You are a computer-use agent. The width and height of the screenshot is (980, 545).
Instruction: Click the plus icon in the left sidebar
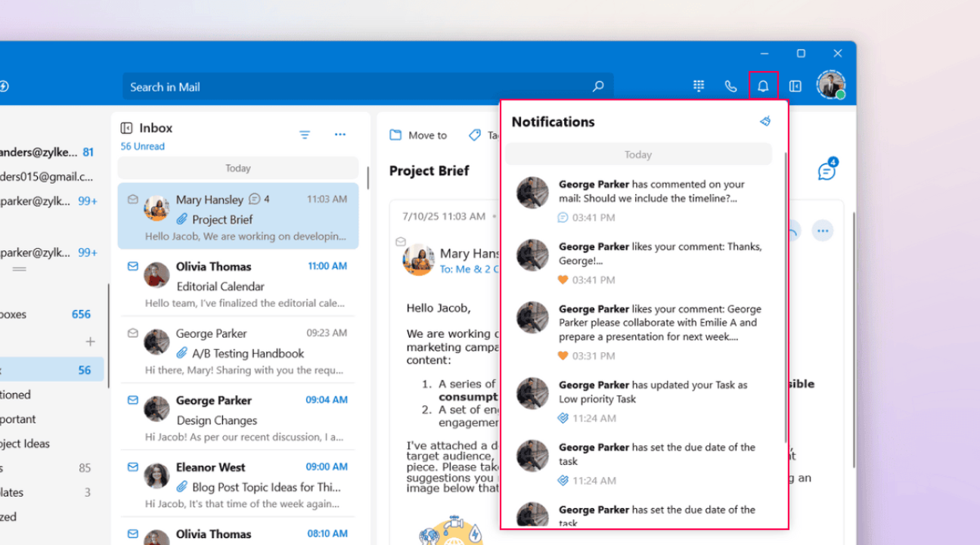[91, 342]
